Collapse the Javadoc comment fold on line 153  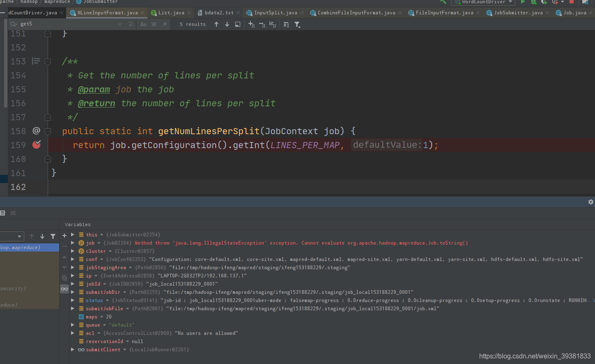(x=48, y=62)
